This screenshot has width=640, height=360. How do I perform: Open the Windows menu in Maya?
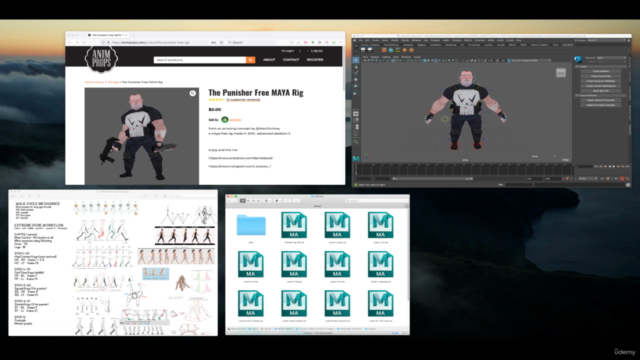pyautogui.click(x=416, y=40)
